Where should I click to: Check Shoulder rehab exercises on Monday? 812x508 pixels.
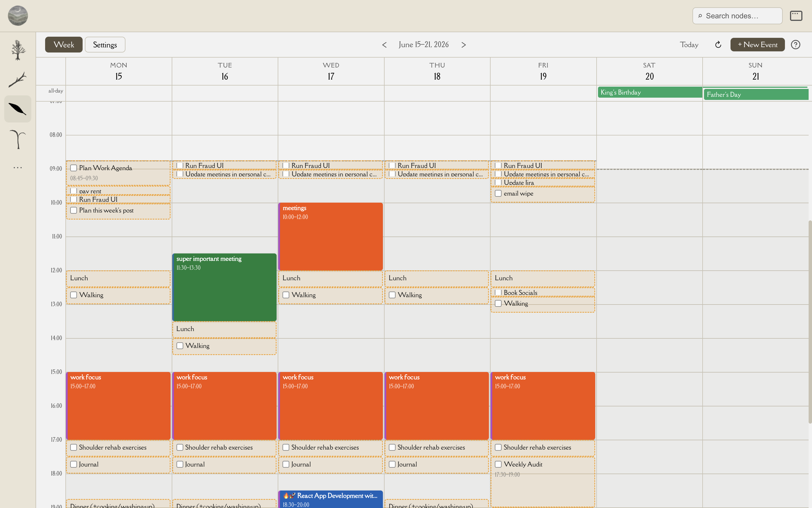pos(74,448)
